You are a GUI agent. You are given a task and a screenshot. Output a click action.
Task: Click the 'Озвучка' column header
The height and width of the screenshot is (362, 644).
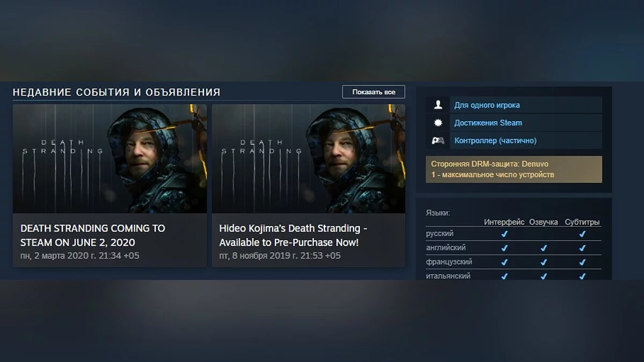coord(543,222)
